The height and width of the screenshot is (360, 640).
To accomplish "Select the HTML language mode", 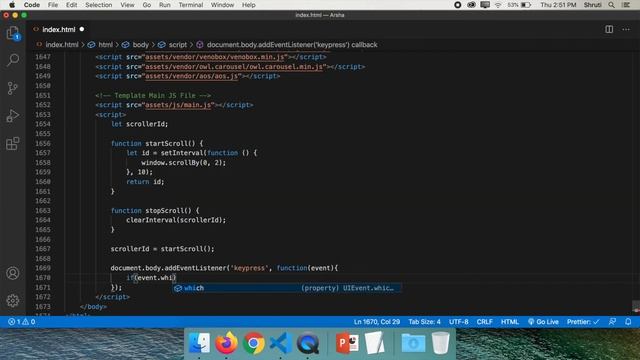I will pos(510,322).
